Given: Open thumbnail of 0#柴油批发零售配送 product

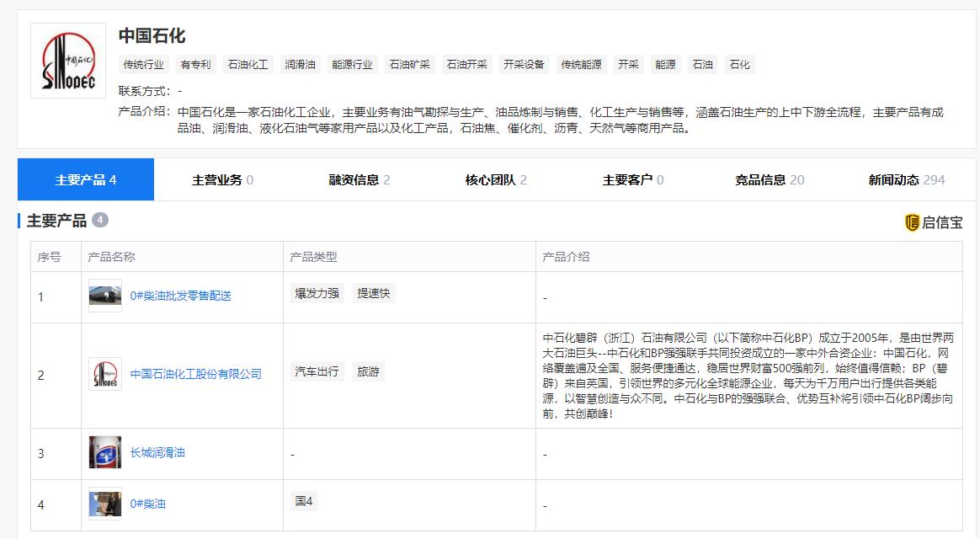Looking at the screenshot, I should pos(105,296).
